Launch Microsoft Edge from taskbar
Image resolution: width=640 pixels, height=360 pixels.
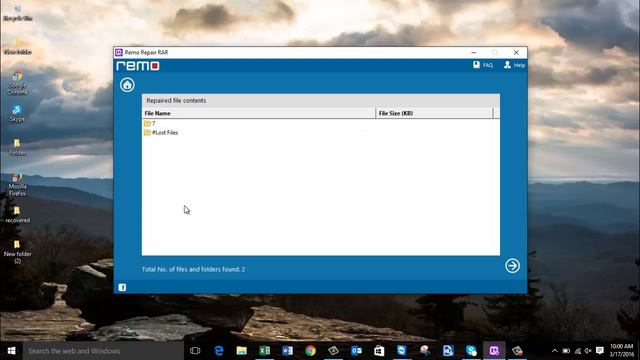(x=219, y=351)
